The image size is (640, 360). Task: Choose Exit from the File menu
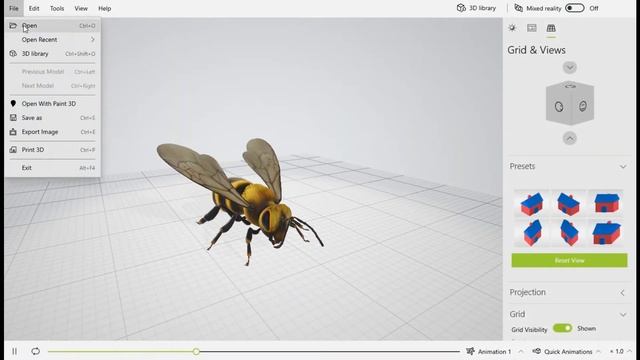click(53, 168)
